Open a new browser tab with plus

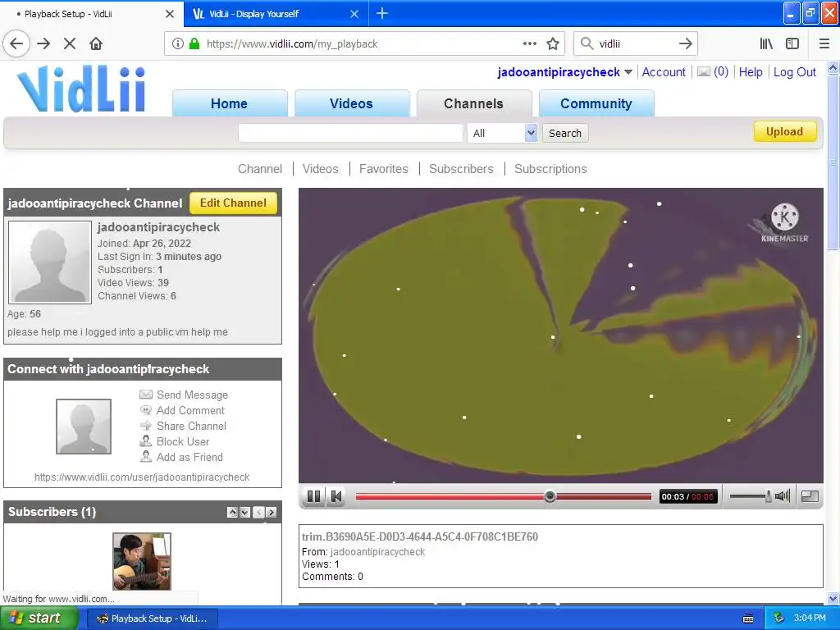click(382, 13)
